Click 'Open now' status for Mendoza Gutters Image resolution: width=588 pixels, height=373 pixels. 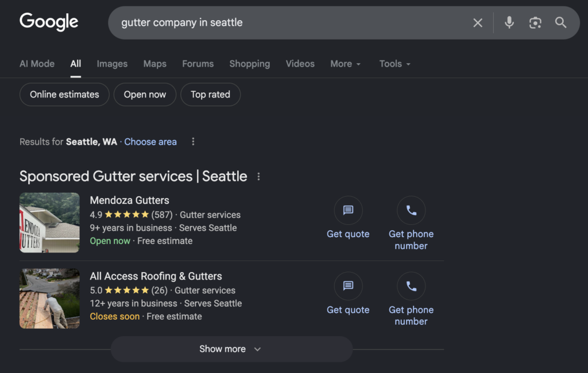(x=110, y=241)
